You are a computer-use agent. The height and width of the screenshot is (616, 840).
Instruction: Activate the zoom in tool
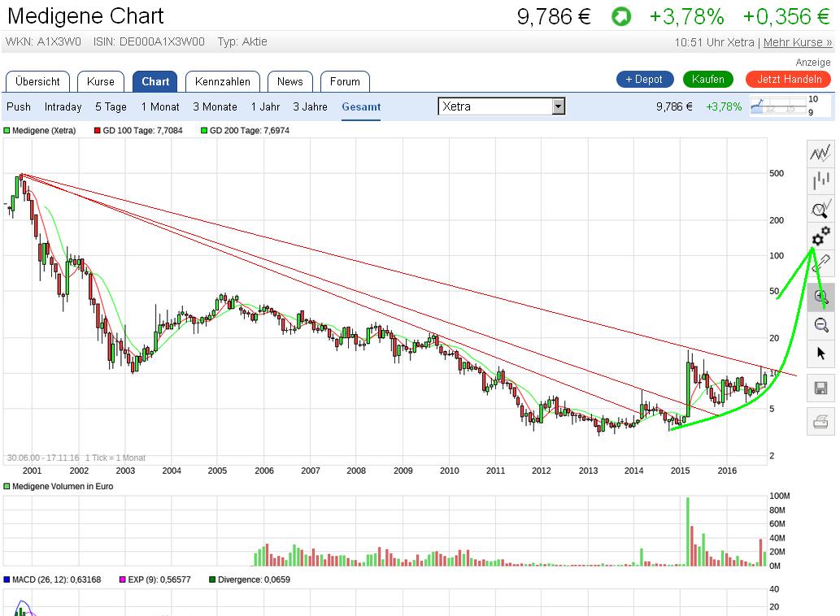click(x=820, y=297)
